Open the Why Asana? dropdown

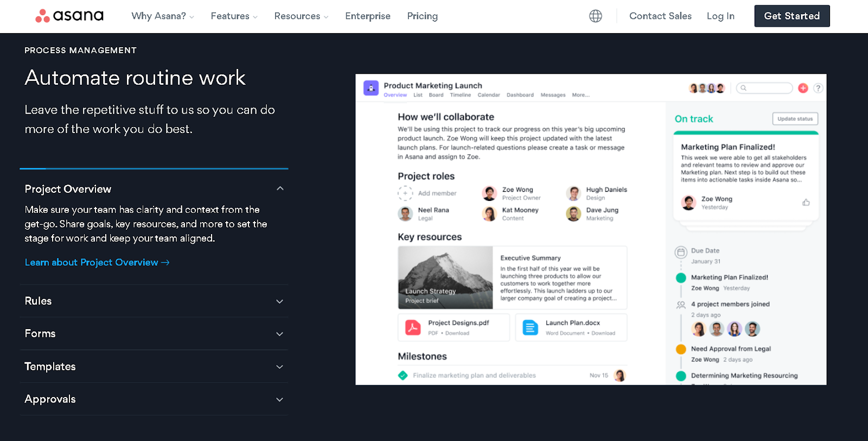163,16
